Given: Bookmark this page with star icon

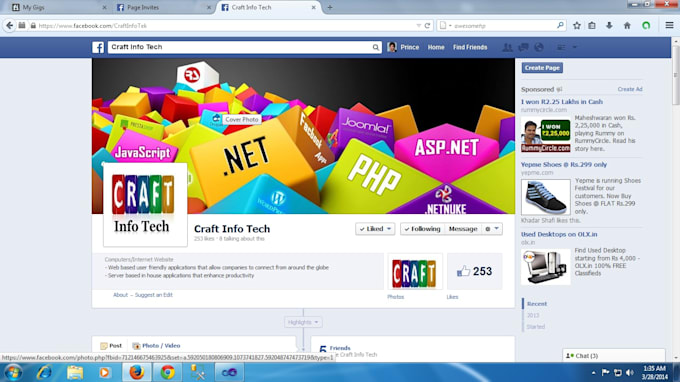Looking at the screenshot, I should 577,26.
